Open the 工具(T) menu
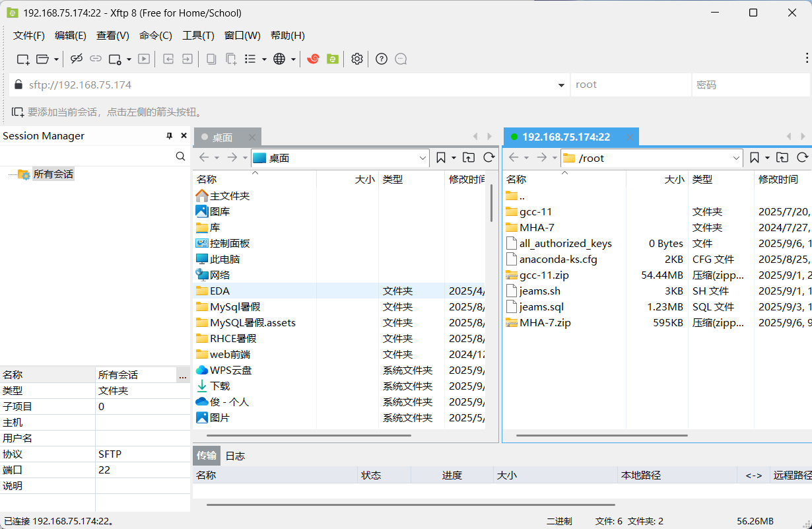This screenshot has height=529, width=812. (198, 36)
